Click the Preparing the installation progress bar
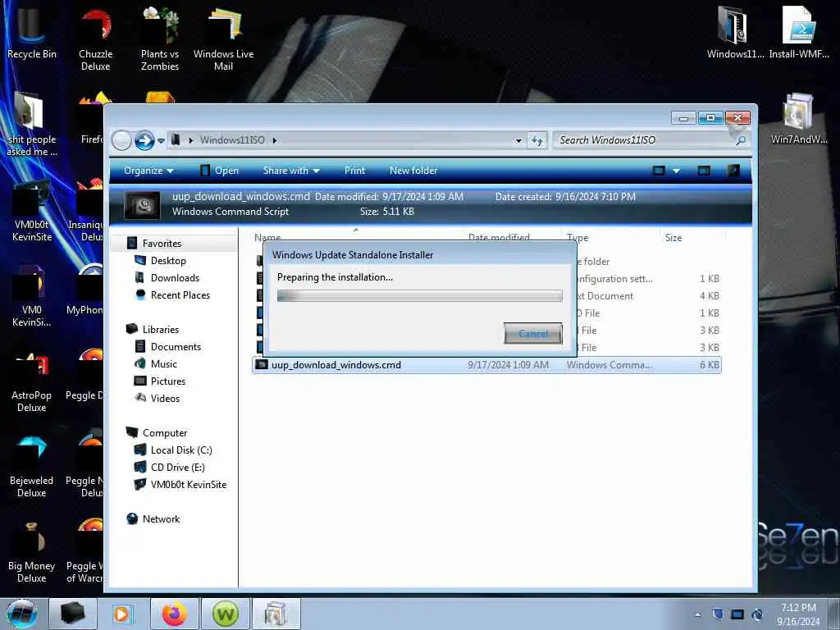This screenshot has height=630, width=840. (x=419, y=295)
